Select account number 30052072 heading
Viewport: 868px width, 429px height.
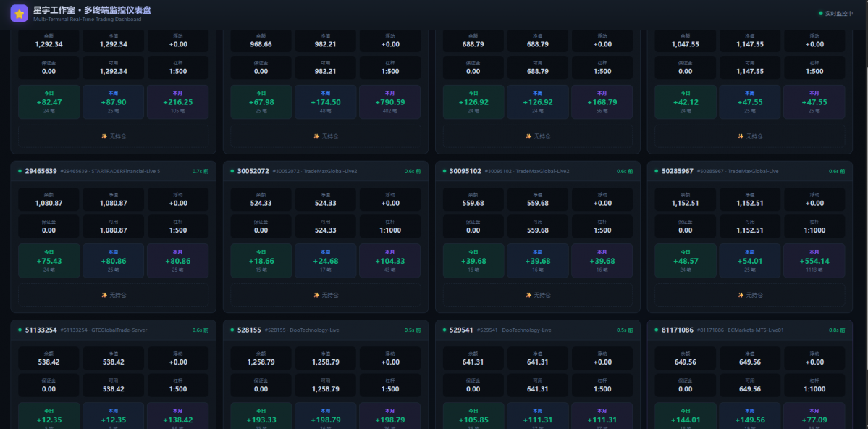253,171
